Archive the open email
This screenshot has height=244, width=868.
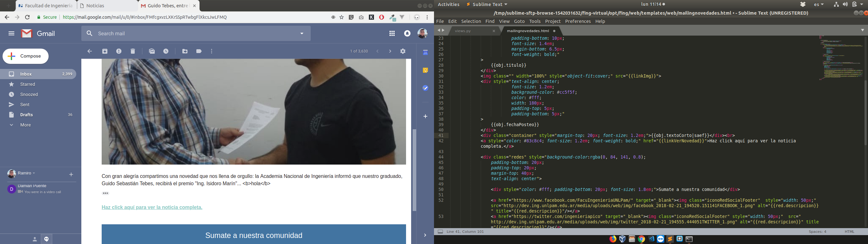click(105, 51)
